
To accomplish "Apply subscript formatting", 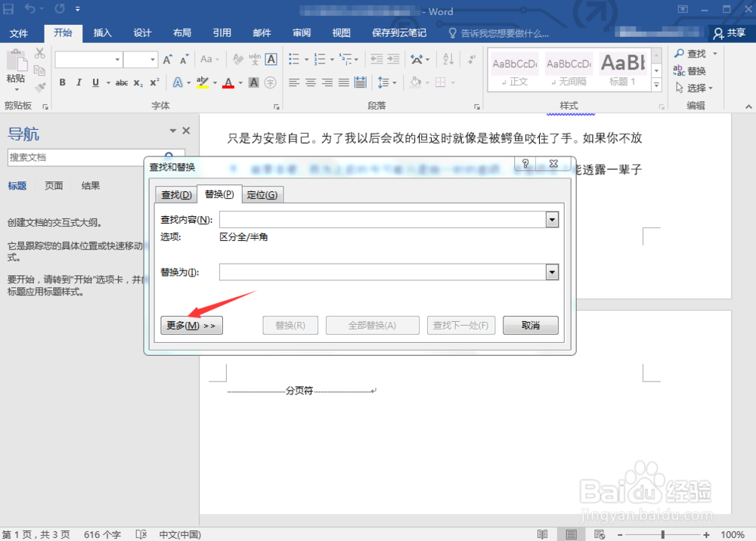I will tap(138, 82).
